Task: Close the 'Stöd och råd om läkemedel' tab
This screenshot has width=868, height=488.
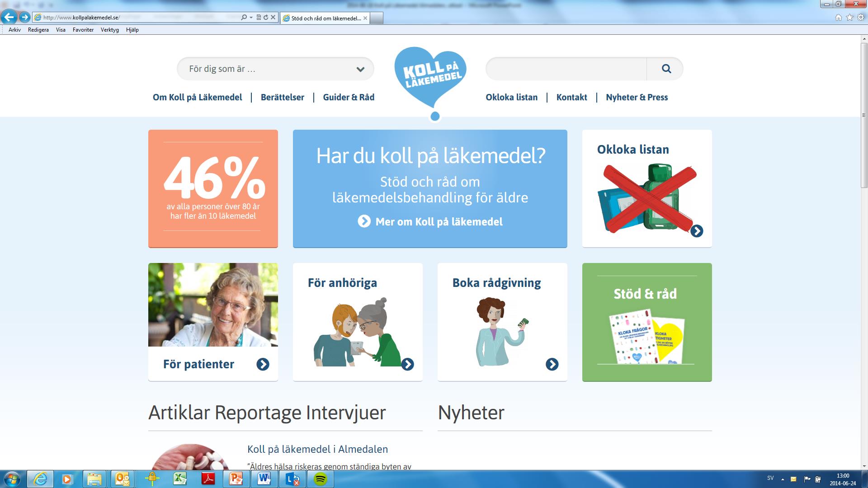Action: coord(365,18)
